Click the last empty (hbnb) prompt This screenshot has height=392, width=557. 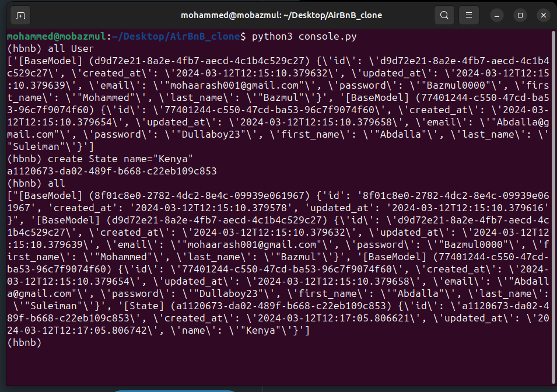click(24, 342)
